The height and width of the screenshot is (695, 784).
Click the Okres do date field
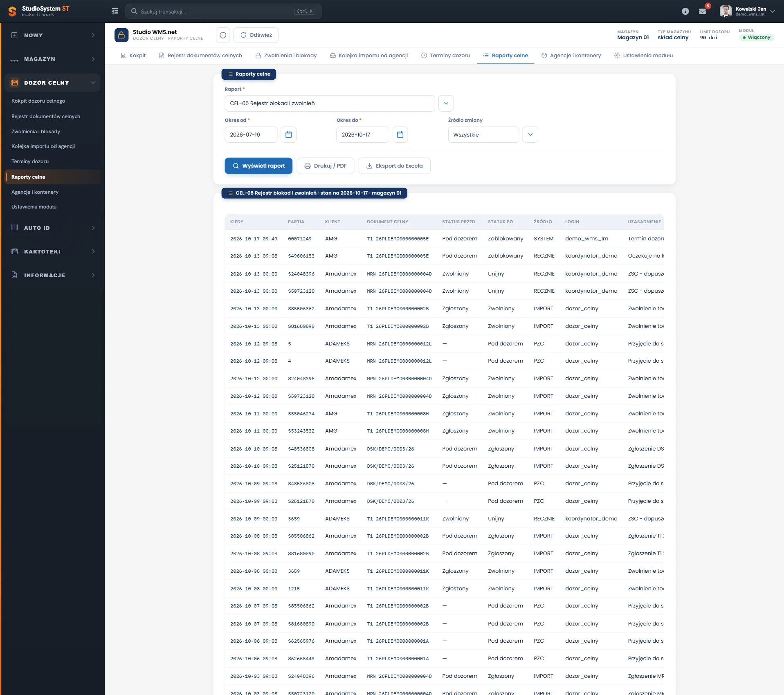click(x=363, y=135)
